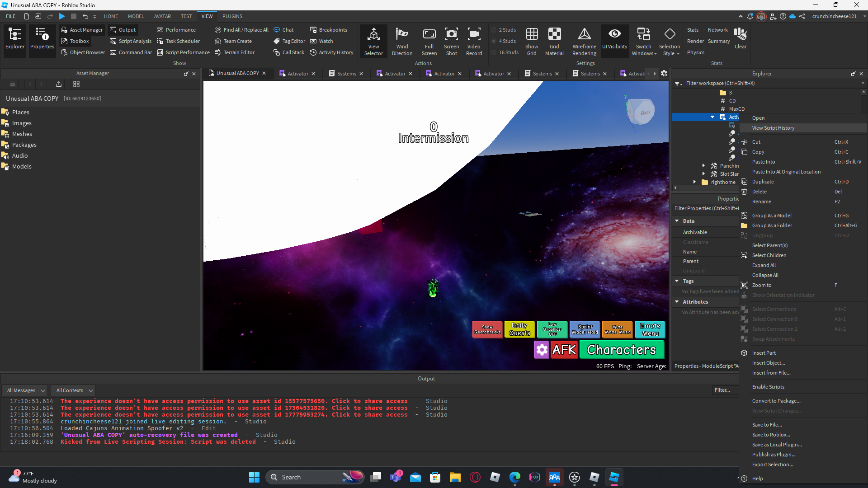
Task: Expand the righthome folder
Action: [x=694, y=182]
